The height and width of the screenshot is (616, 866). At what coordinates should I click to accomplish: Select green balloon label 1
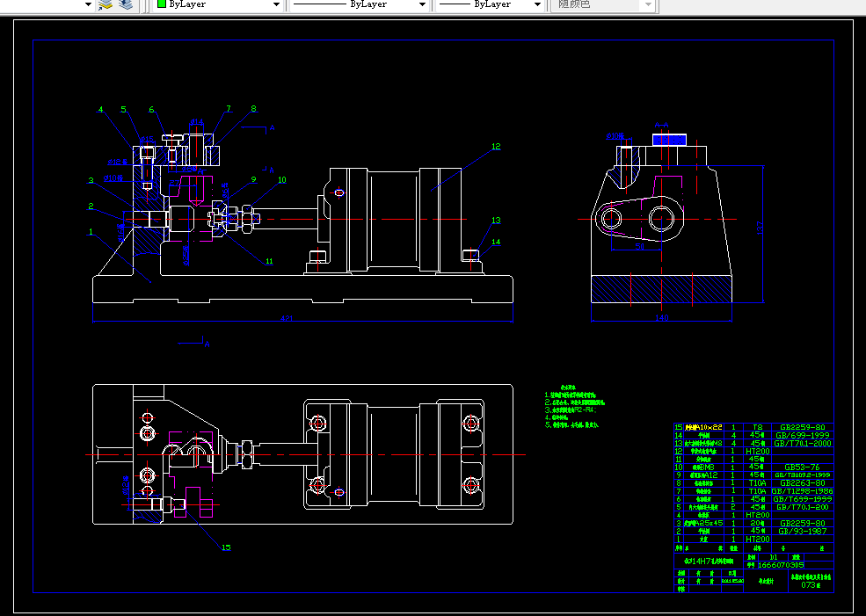91,232
